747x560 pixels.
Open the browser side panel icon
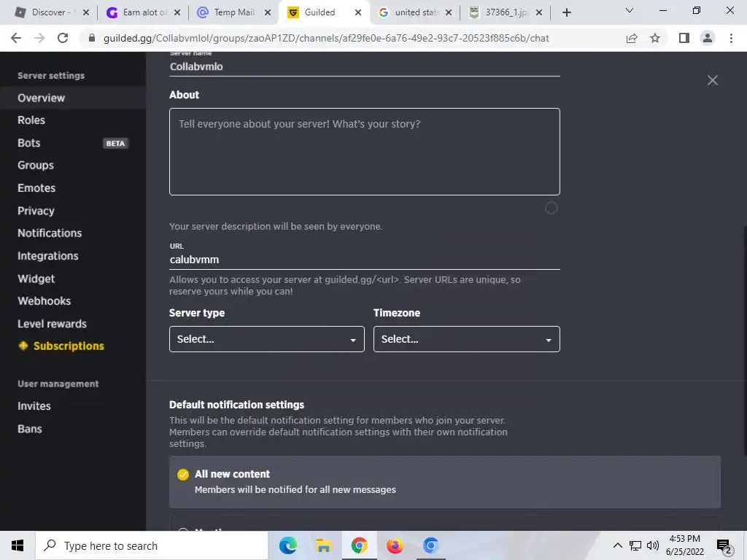click(x=684, y=38)
